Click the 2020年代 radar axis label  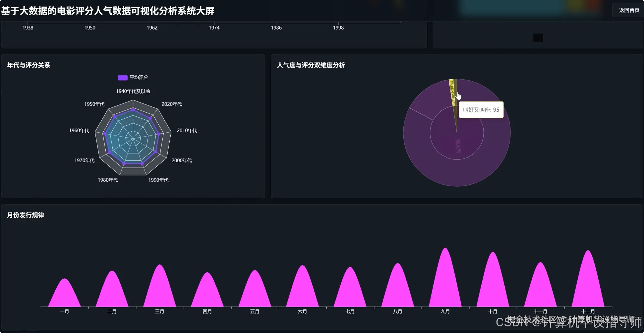click(172, 104)
